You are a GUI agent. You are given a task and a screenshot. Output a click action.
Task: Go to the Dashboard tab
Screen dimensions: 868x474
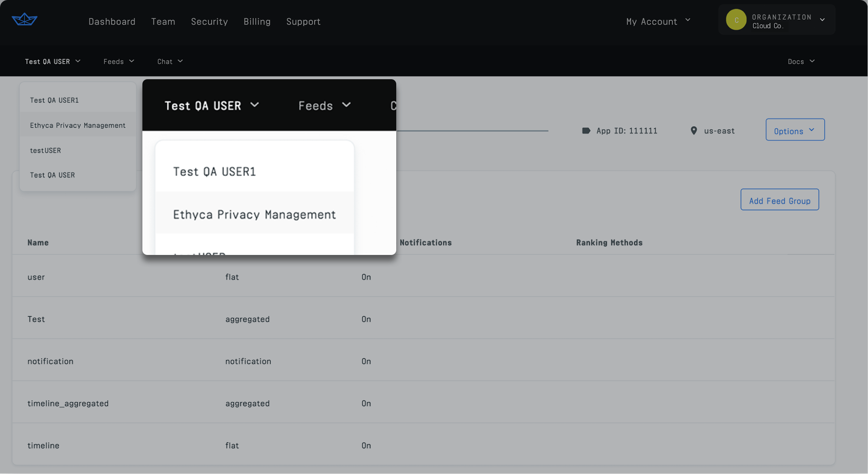[x=112, y=21]
